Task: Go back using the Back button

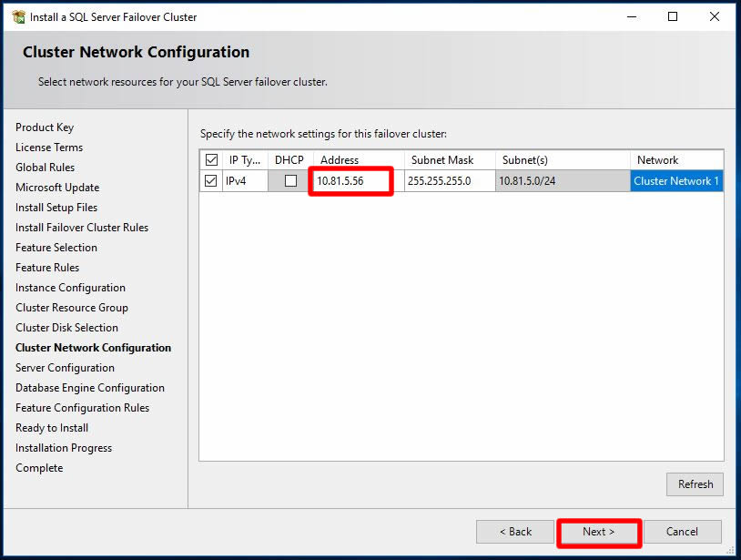Action: (514, 532)
